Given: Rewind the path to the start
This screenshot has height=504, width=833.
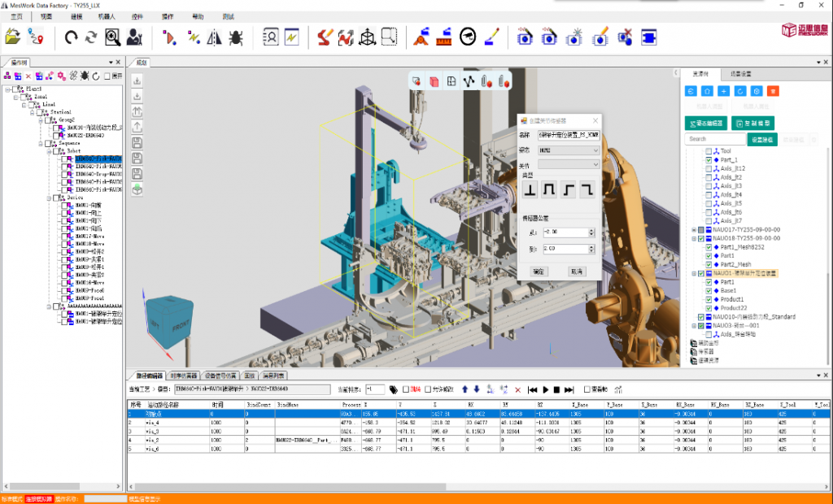Looking at the screenshot, I should click(533, 390).
